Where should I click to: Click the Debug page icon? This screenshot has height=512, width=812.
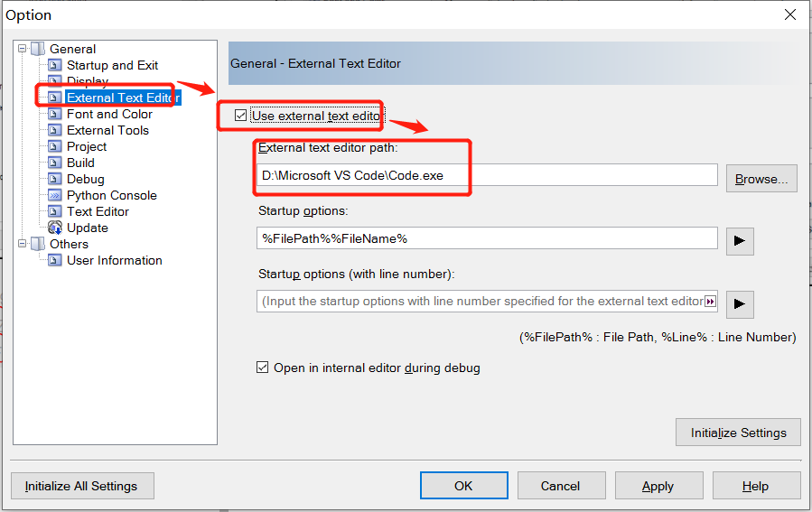click(54, 179)
